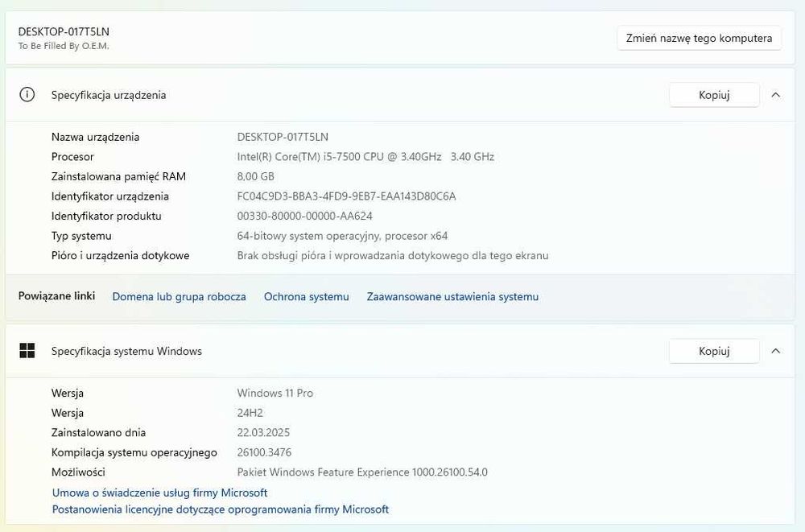Image resolution: width=805 pixels, height=532 pixels.
Task: Collapse the Specyfikacja urządzenia section chevron
Action: (x=776, y=95)
